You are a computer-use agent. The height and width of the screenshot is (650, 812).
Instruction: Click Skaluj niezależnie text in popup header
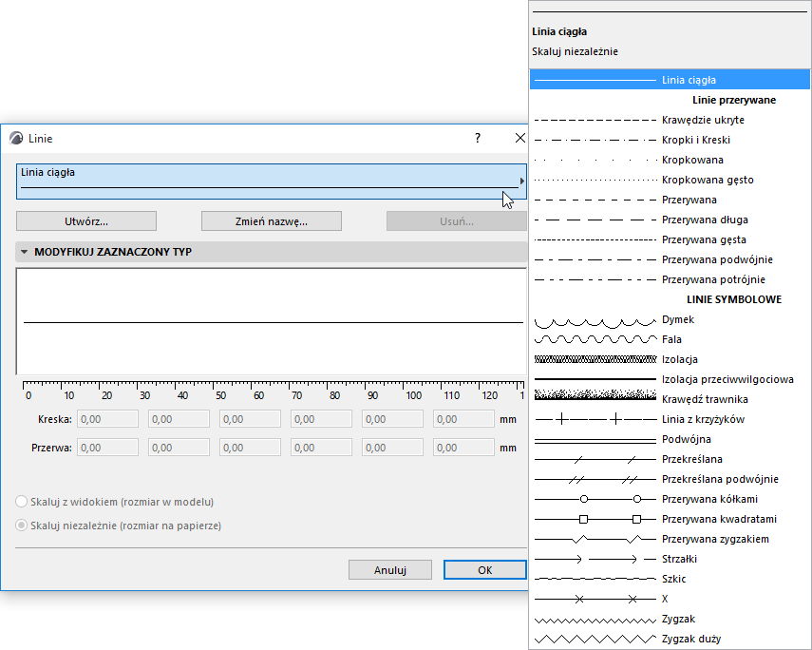click(x=575, y=51)
